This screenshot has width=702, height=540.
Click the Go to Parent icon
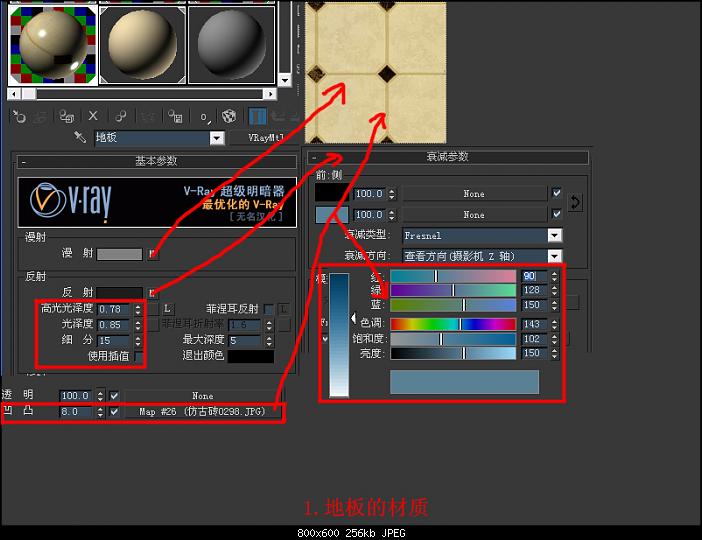[x=278, y=116]
